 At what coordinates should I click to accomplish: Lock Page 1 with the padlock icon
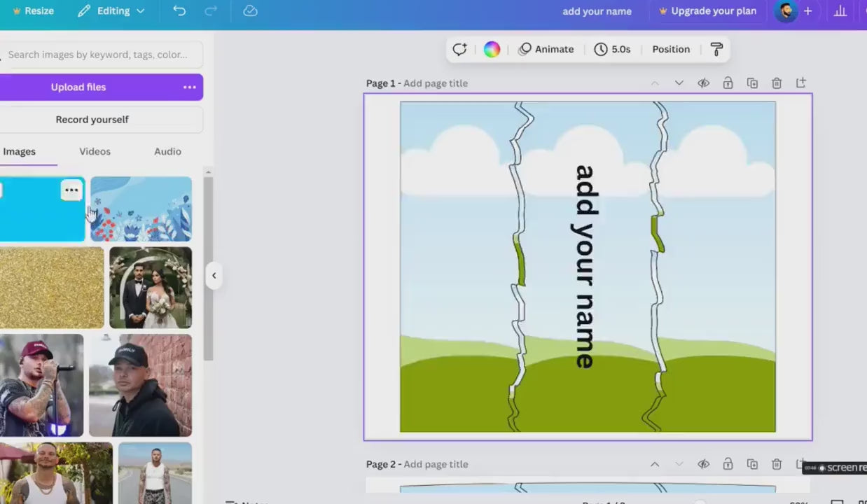tap(728, 83)
